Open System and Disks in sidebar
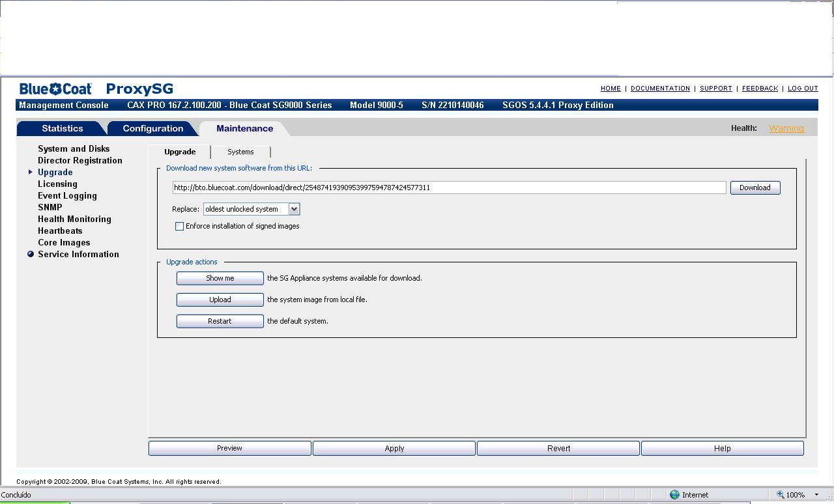 [x=74, y=148]
